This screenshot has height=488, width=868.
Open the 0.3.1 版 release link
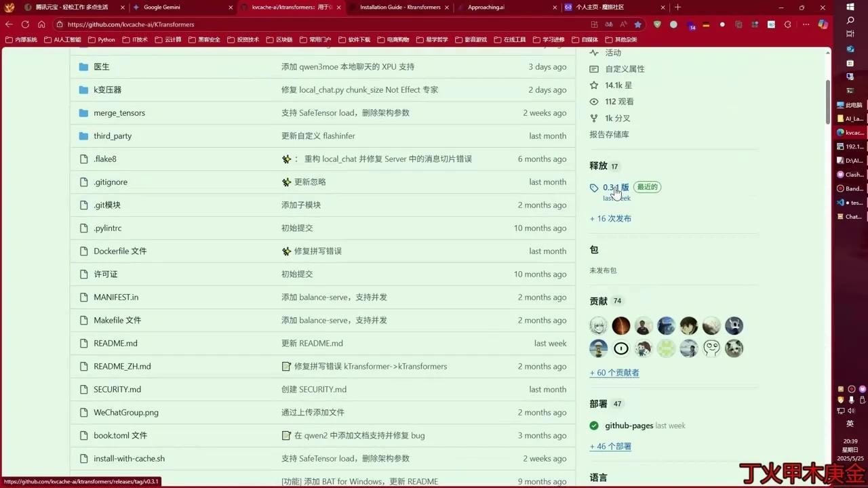(x=614, y=187)
